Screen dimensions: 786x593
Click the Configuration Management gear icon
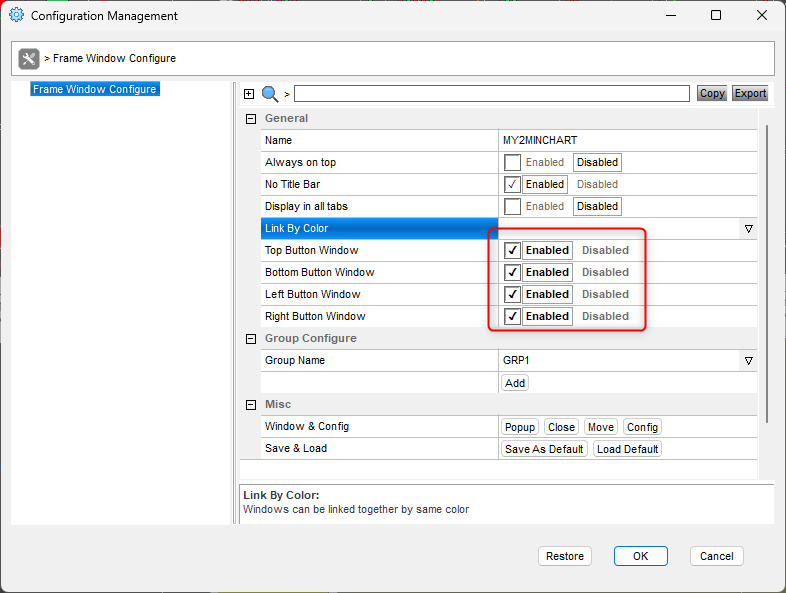[x=17, y=15]
